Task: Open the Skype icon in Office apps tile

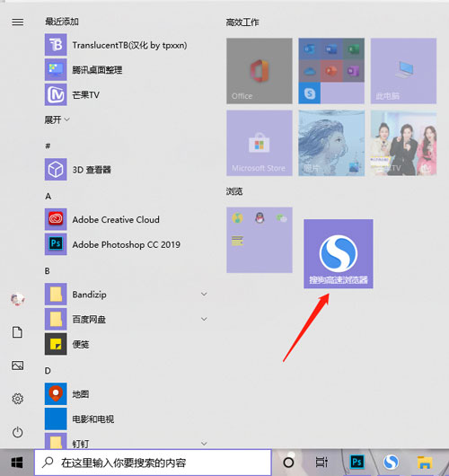Action: coord(309,93)
